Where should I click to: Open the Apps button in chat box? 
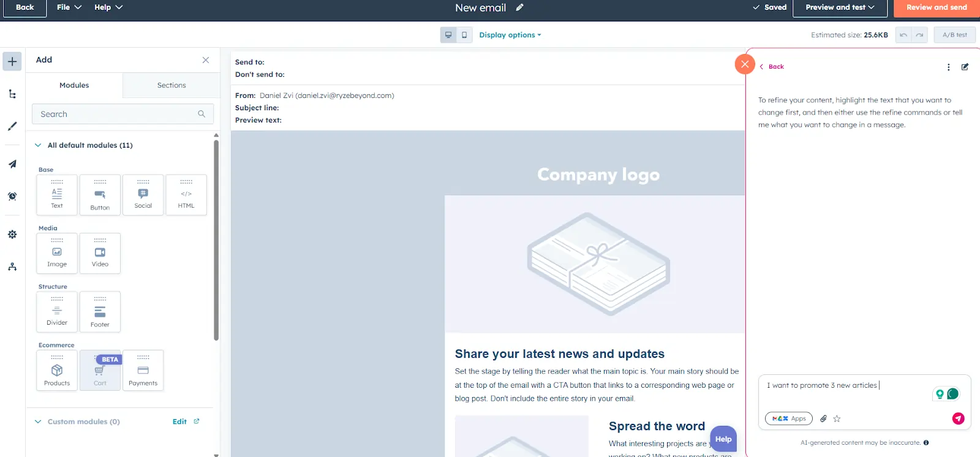point(789,419)
